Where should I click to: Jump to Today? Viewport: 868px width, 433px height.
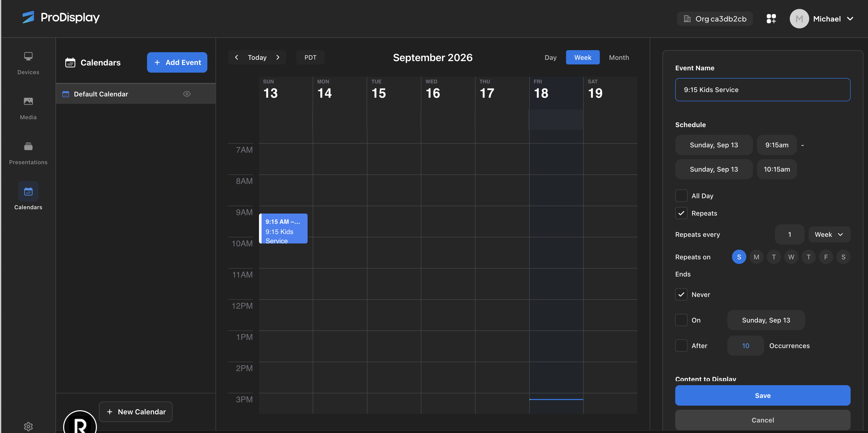[257, 57]
